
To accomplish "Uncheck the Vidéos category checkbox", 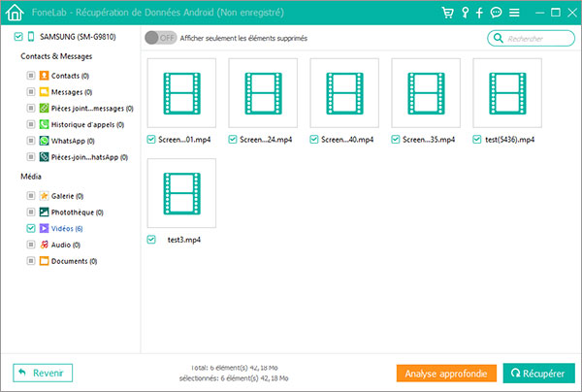I will click(31, 228).
